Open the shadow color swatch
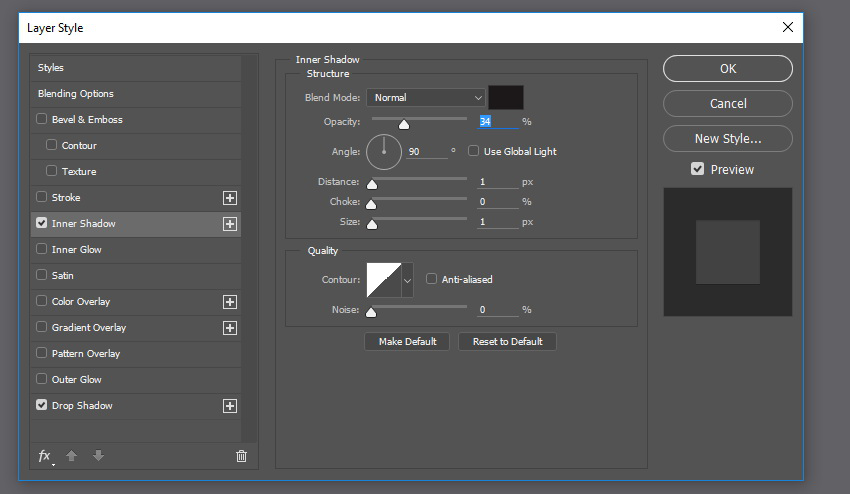Screen dimensions: 850x494 pos(506,98)
